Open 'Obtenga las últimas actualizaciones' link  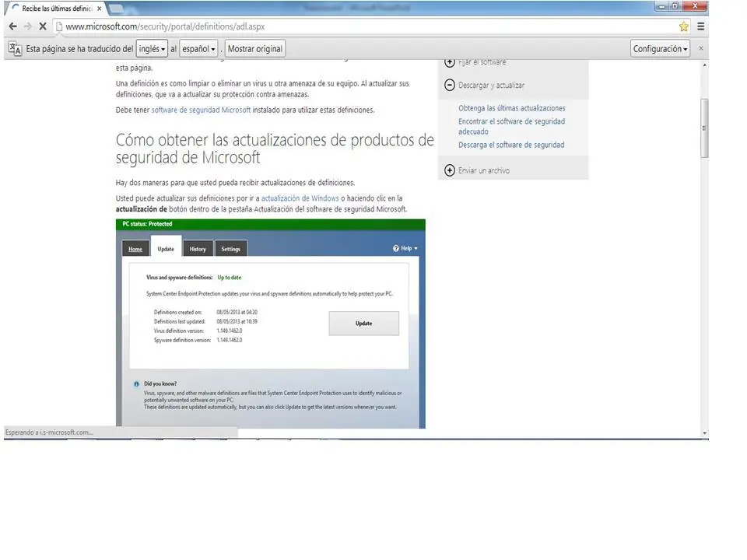(512, 108)
